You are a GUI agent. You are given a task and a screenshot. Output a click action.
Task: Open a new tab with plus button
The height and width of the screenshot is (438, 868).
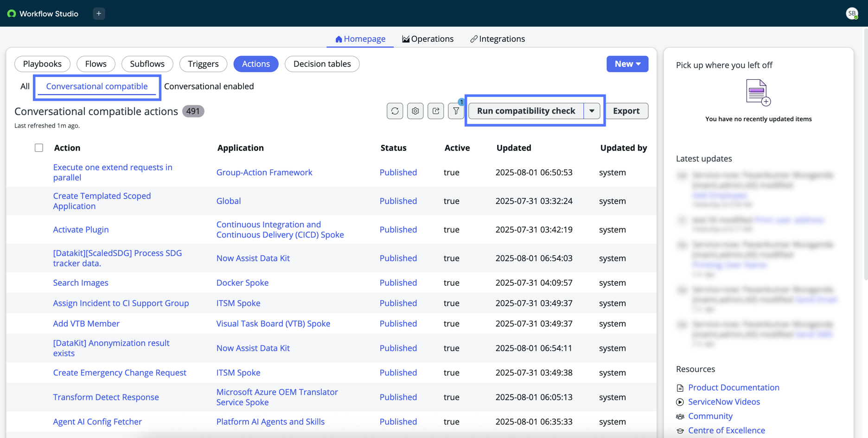[99, 13]
